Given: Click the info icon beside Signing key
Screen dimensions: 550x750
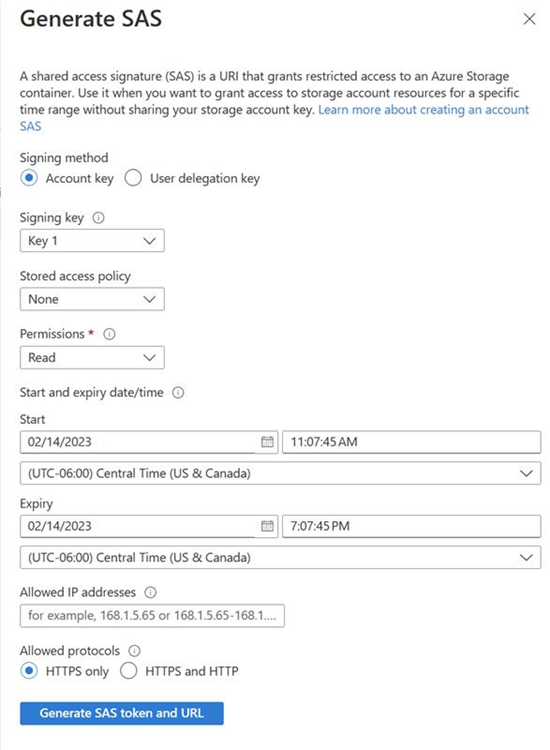Looking at the screenshot, I should pyautogui.click(x=99, y=218).
